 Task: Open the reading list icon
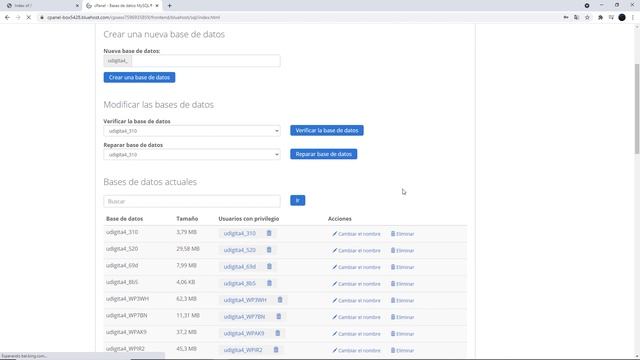[x=611, y=18]
